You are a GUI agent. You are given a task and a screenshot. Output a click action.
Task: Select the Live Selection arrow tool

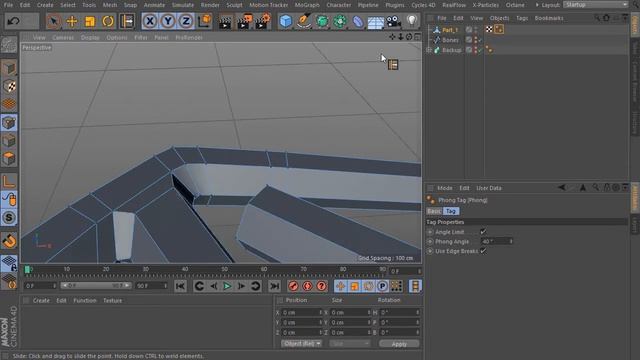pos(53,21)
